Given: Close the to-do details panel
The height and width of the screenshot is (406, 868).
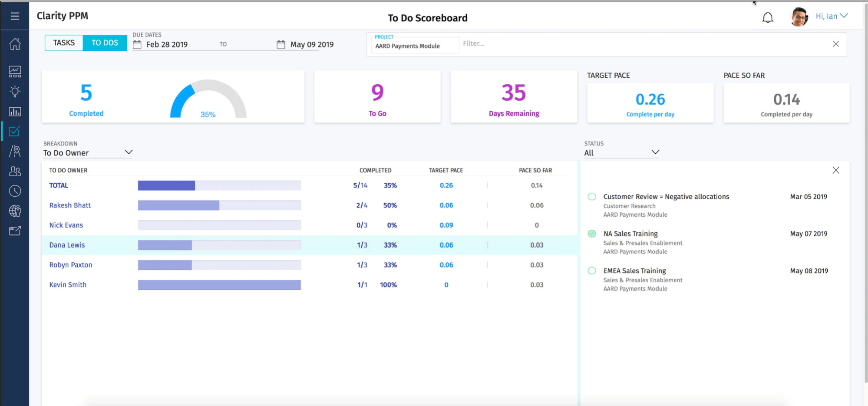Looking at the screenshot, I should (836, 170).
